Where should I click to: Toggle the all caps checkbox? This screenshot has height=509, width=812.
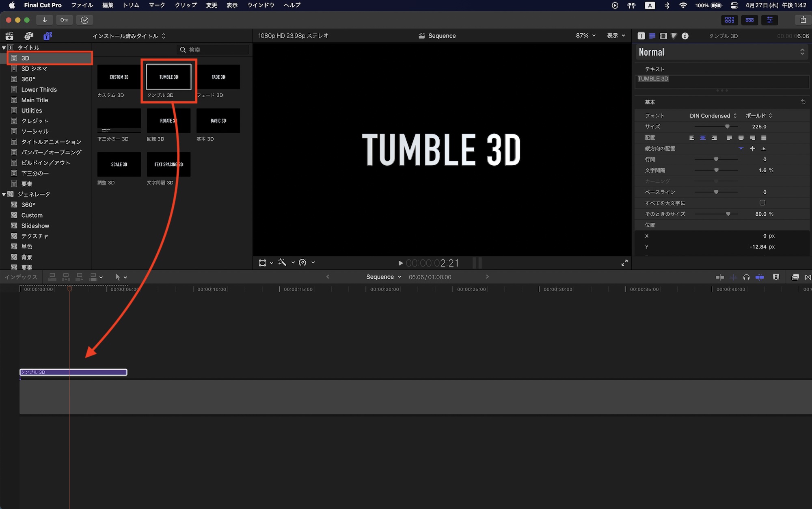point(762,203)
